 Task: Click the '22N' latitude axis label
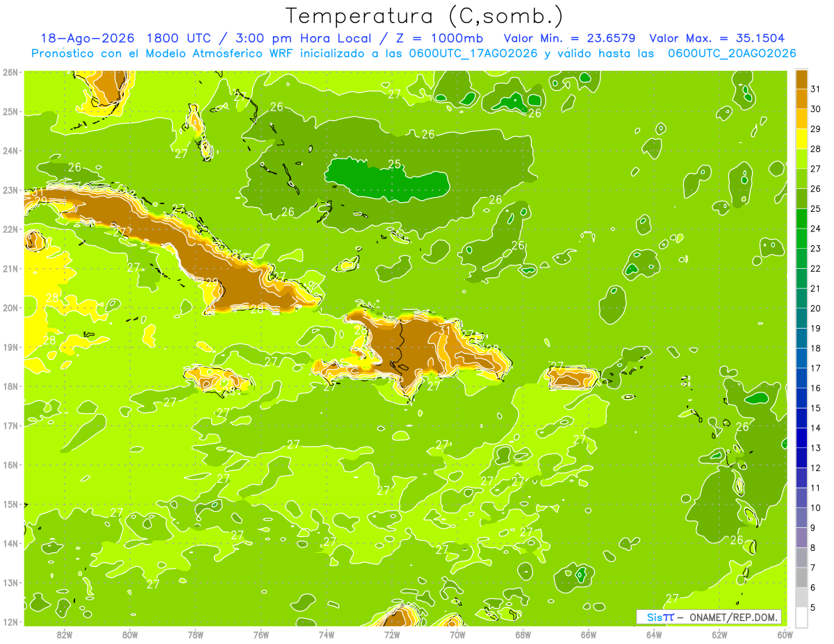10,229
